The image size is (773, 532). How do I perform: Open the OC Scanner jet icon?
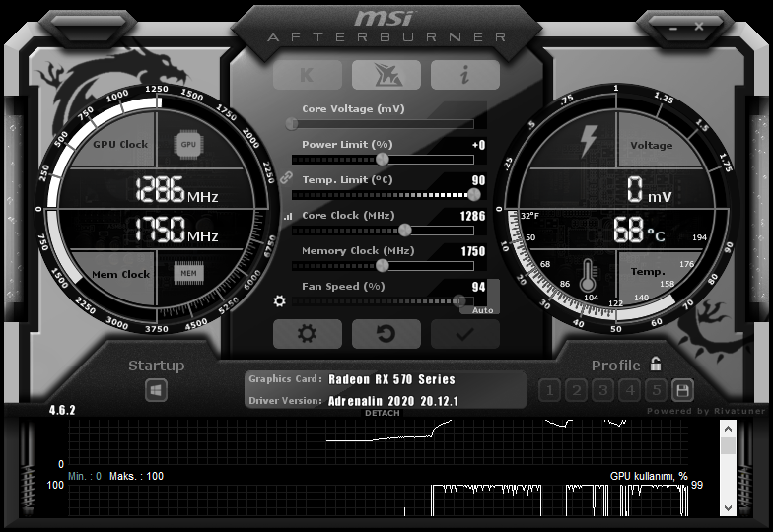[x=386, y=75]
